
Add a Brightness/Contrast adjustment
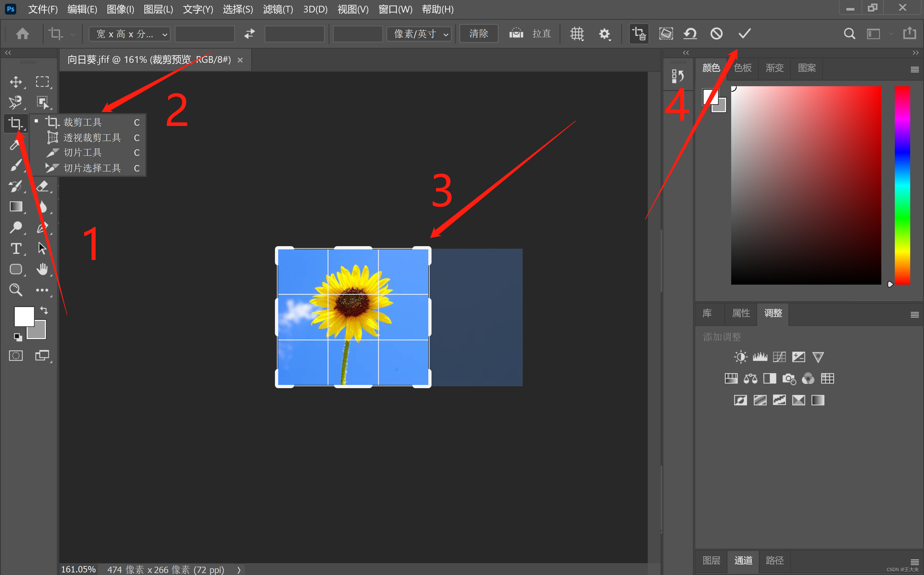(x=740, y=357)
